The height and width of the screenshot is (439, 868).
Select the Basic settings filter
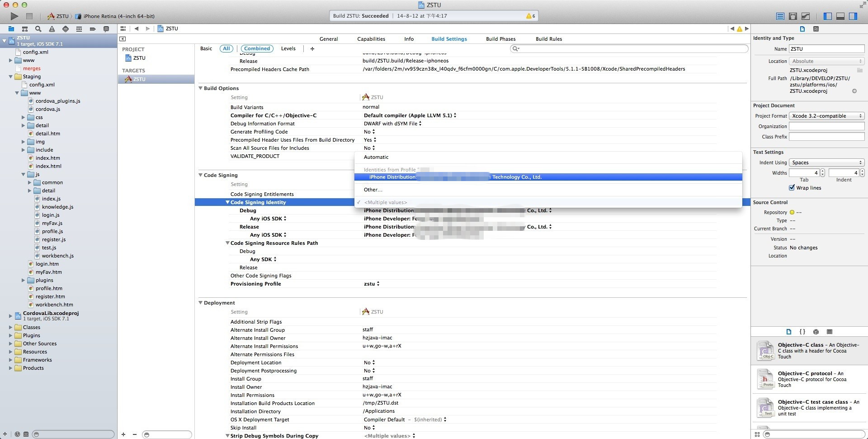point(206,48)
